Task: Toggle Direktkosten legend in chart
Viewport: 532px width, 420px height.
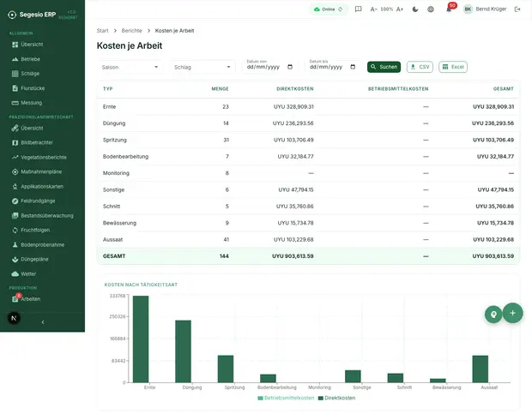Action: tap(336, 398)
